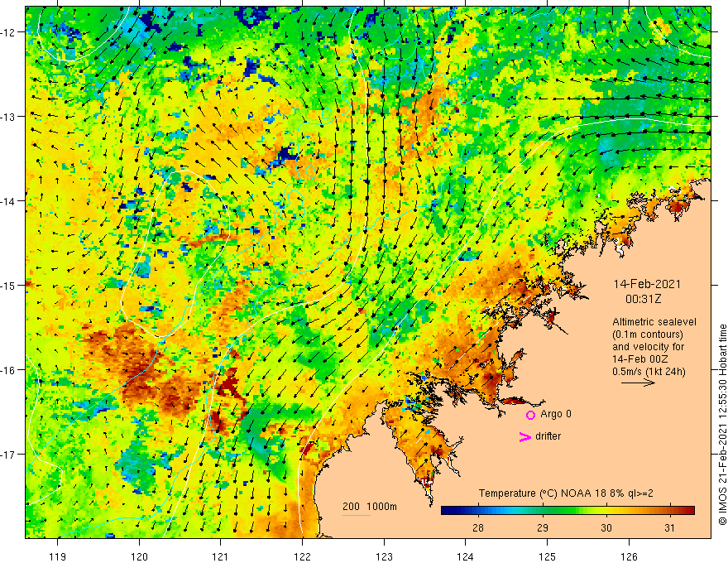Click the cyan 200m contour legend line
728x563 pixels.
pyautogui.click(x=357, y=515)
